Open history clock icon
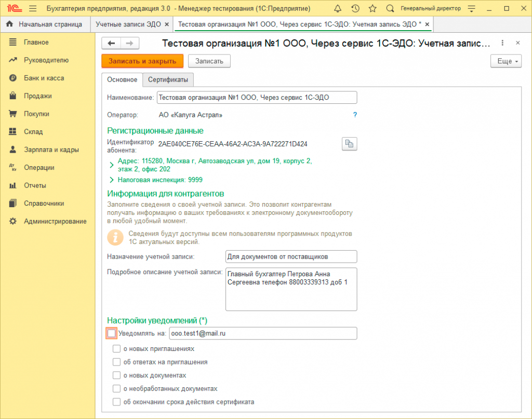Image resolution: width=532 pixels, height=419 pixels. 355,8
